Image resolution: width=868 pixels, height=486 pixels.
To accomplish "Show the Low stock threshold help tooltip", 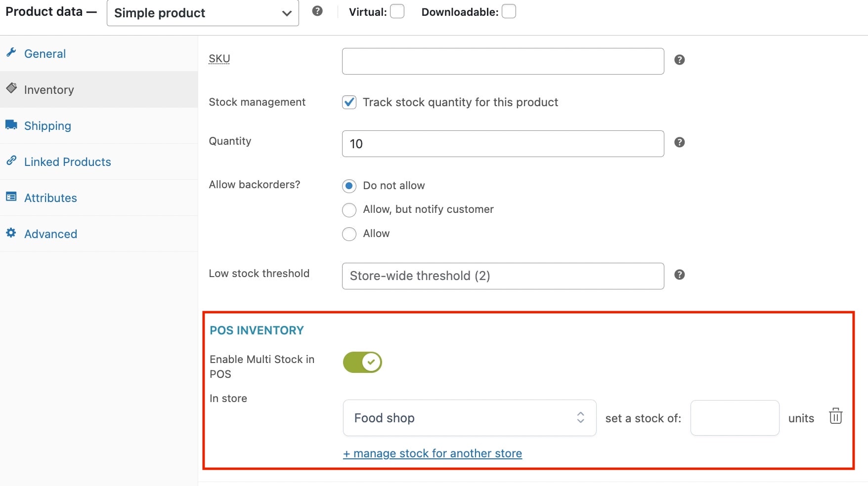I will [x=680, y=275].
